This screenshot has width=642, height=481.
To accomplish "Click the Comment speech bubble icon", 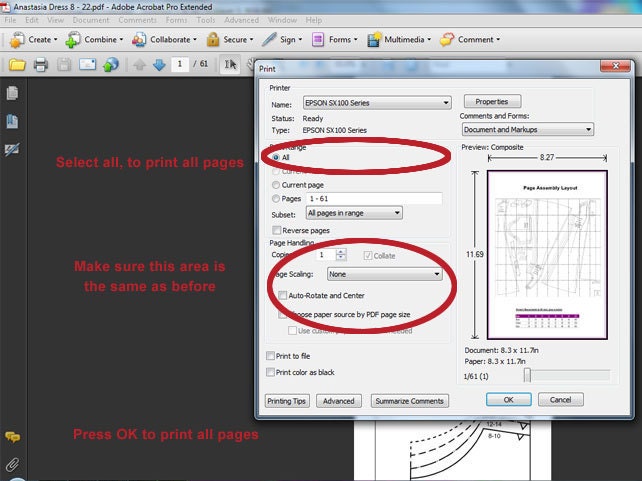I will (447, 40).
